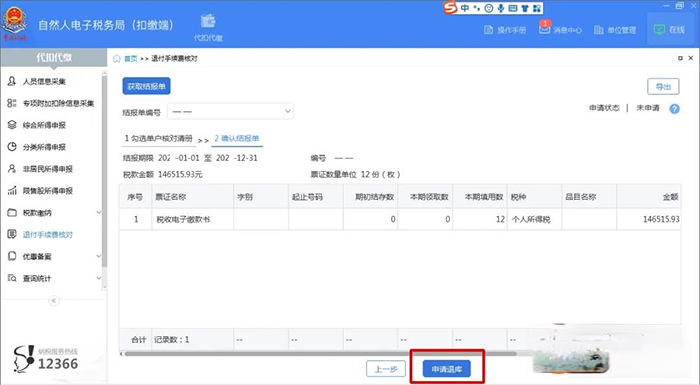700x385 pixels.
Task: Open Sogou toolbox grid icon
Action: pyautogui.click(x=537, y=8)
